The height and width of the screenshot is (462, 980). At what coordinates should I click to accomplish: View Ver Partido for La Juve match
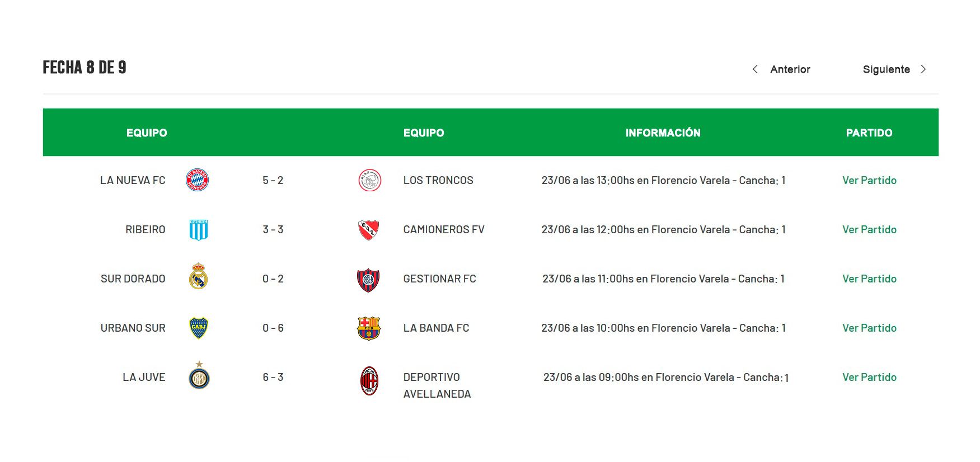[x=869, y=377]
